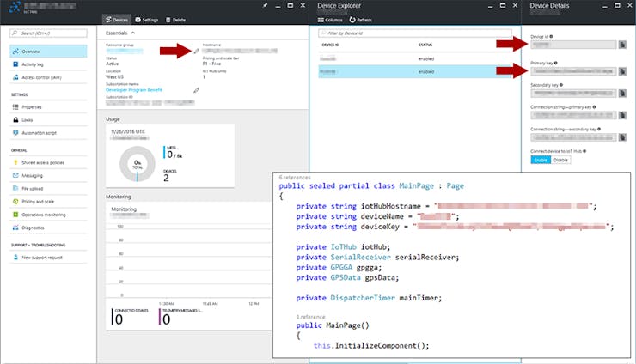The image size is (636, 364).
Task: Click the 'Active' status value
Action: [x=112, y=64]
